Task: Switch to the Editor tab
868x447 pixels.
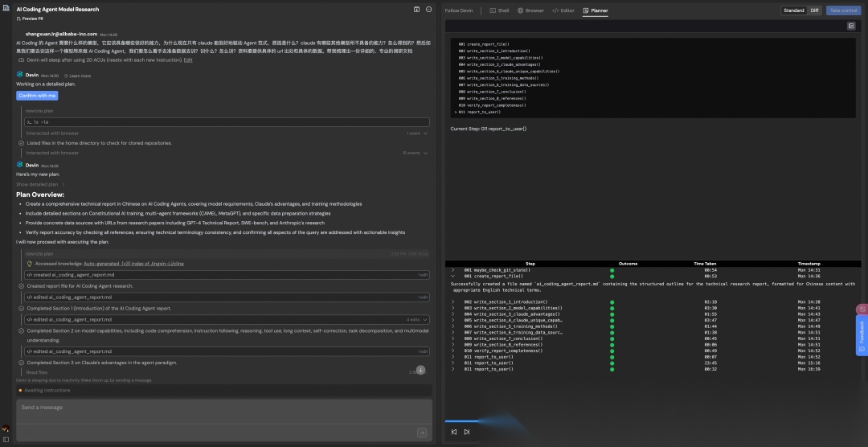Action: (563, 10)
